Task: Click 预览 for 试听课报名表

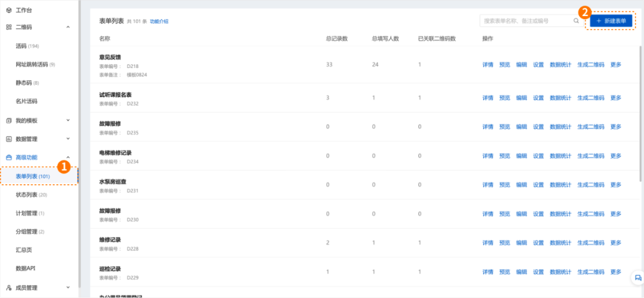Action: point(504,98)
